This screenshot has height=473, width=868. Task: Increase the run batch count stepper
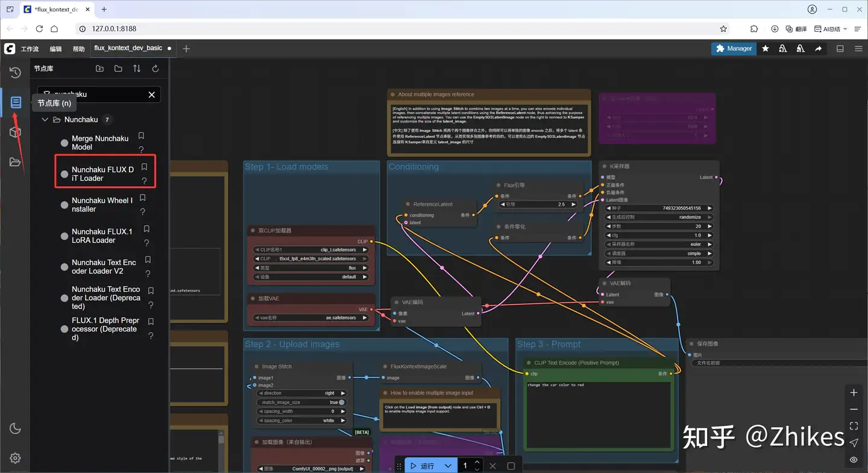pos(477,462)
